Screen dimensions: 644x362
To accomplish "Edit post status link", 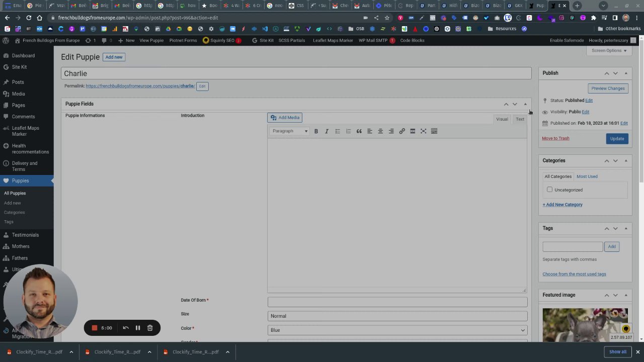I will click(x=589, y=101).
